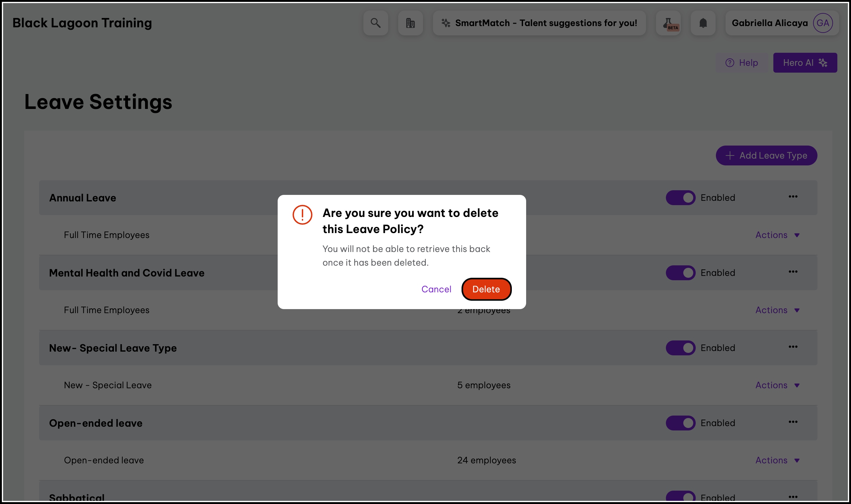The width and height of the screenshot is (851, 504).
Task: Click the search magnifier icon
Action: click(375, 23)
